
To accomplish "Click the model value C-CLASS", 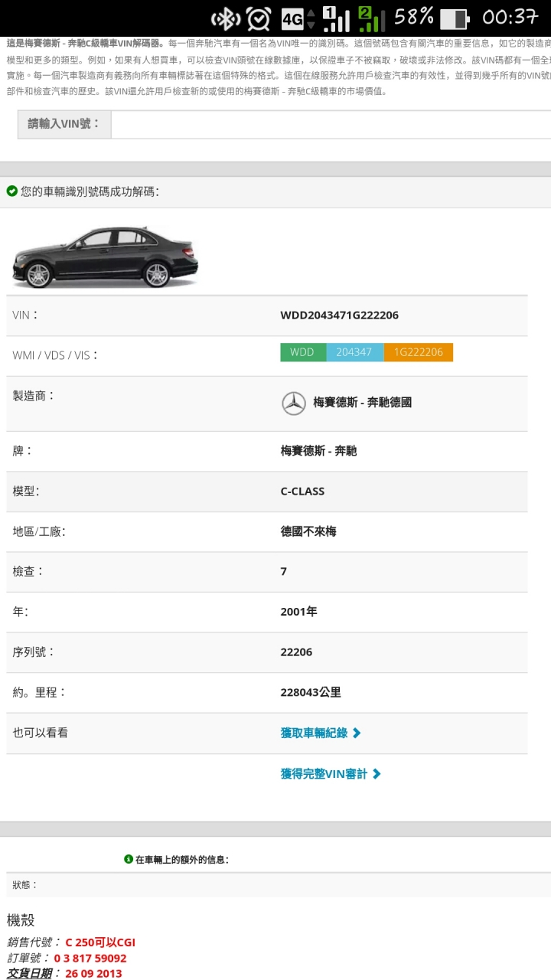I will tap(302, 492).
